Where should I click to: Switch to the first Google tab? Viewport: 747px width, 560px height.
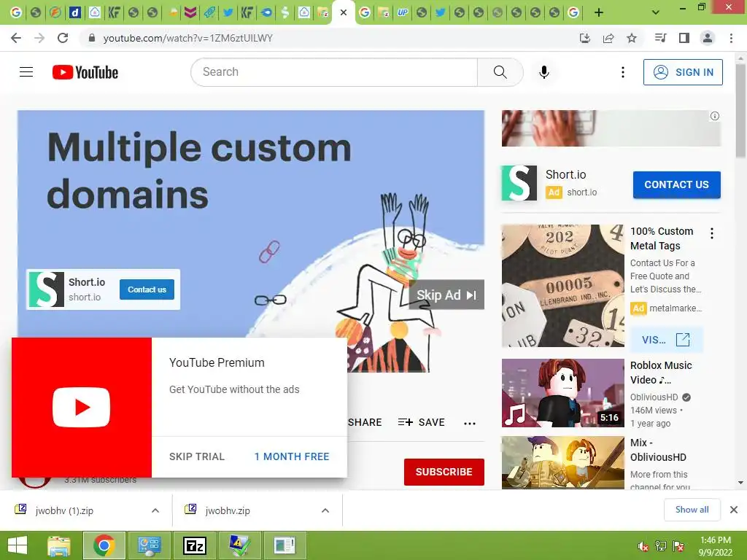[x=16, y=12]
